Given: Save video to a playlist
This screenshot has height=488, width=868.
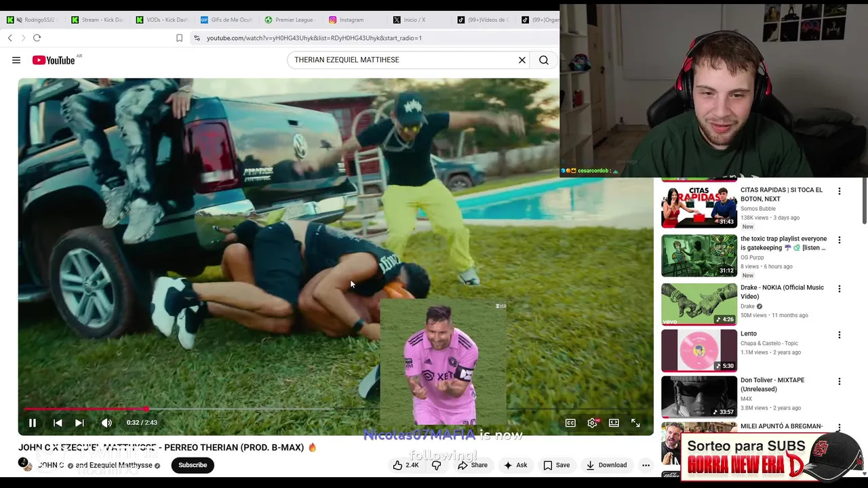Looking at the screenshot, I should pyautogui.click(x=556, y=465).
